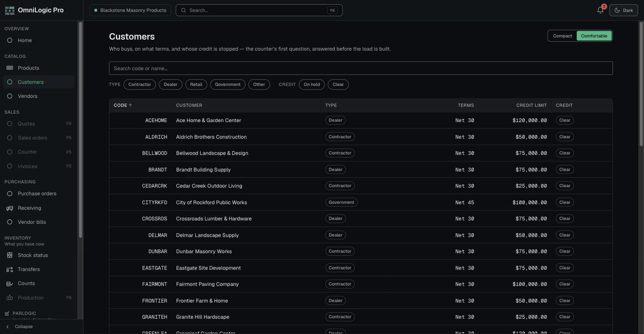The height and width of the screenshot is (334, 644).
Task: Click Clear credit badge for Dunbar Masonry Works
Action: pos(565,251)
